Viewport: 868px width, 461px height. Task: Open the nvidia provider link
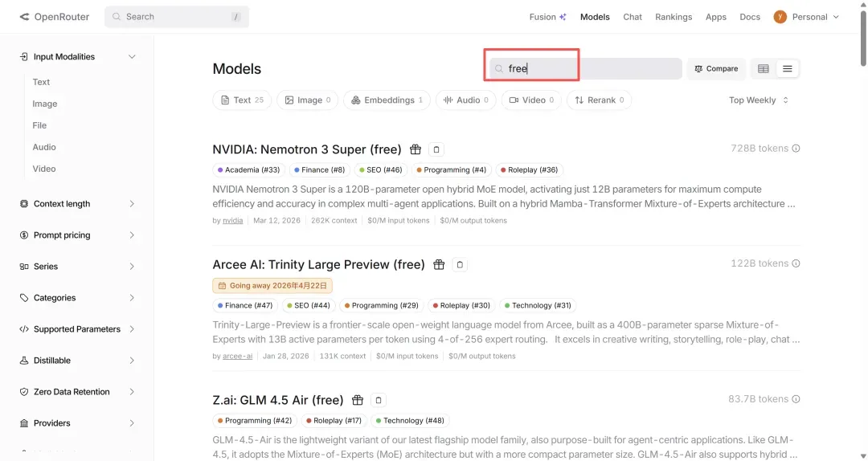[x=232, y=220]
